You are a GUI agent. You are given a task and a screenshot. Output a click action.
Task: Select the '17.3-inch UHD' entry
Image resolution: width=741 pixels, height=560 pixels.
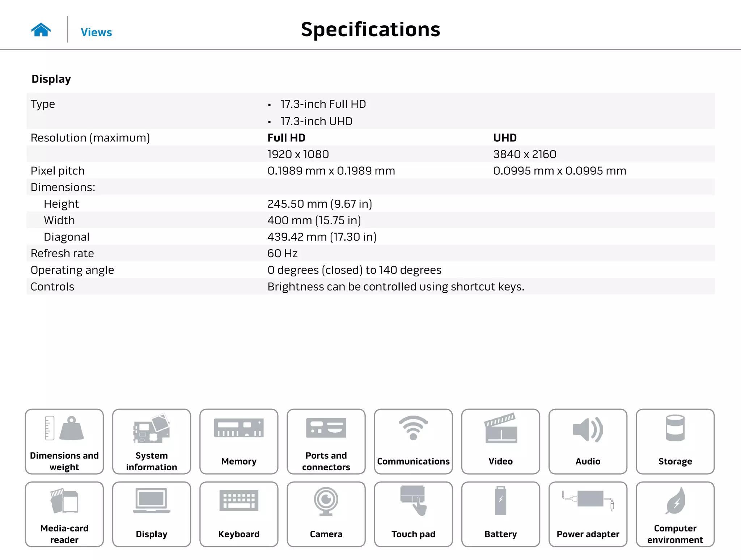[x=316, y=121]
